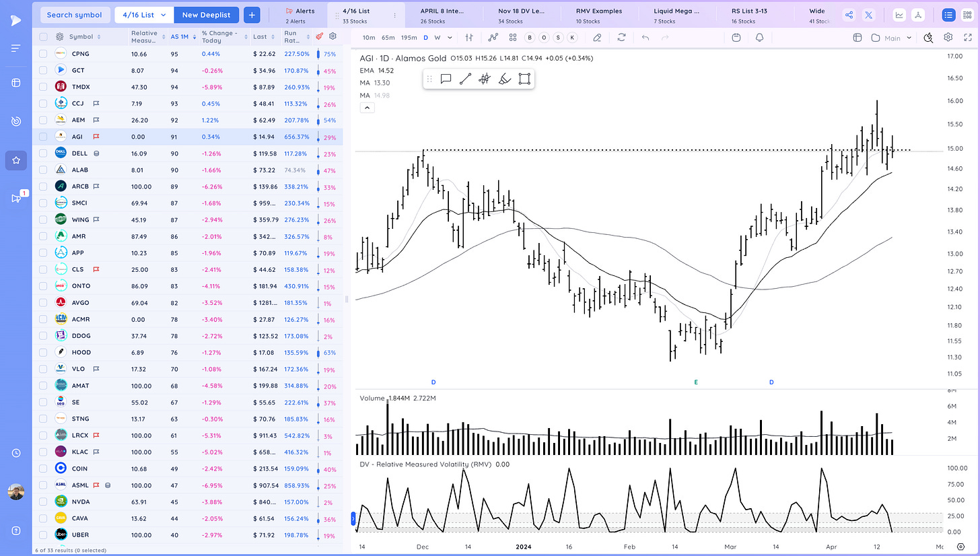Click the eraser icon in chart toolbar
The width and height of the screenshot is (980, 556).
pos(597,38)
